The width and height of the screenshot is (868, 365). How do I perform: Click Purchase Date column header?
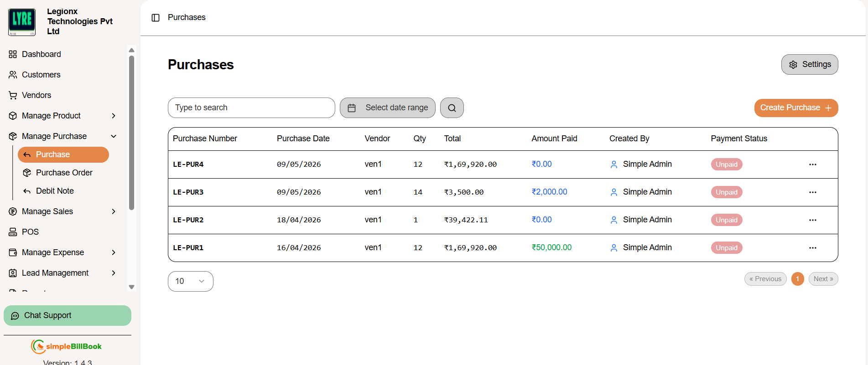pos(303,139)
